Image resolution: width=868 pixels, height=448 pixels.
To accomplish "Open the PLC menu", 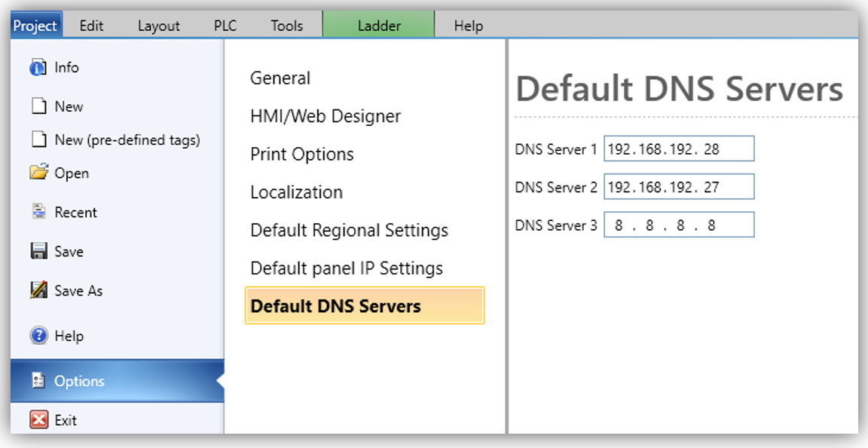I will [x=225, y=26].
